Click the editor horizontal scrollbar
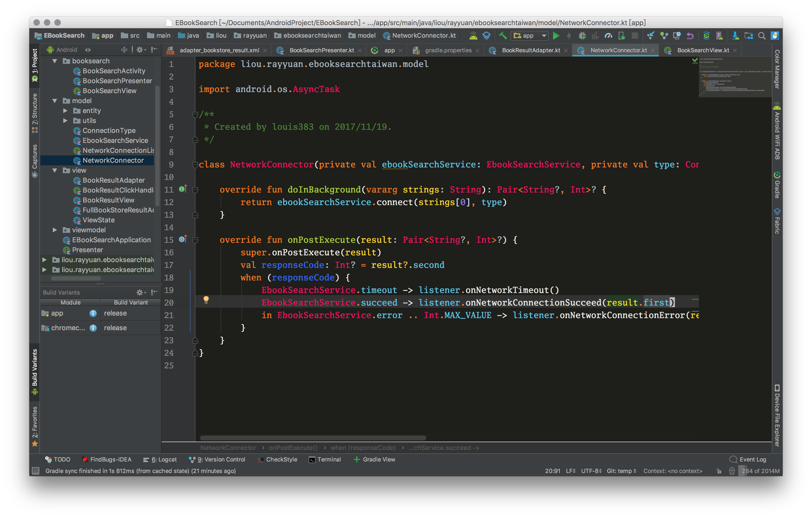Image resolution: width=812 pixels, height=518 pixels. pos(313,438)
